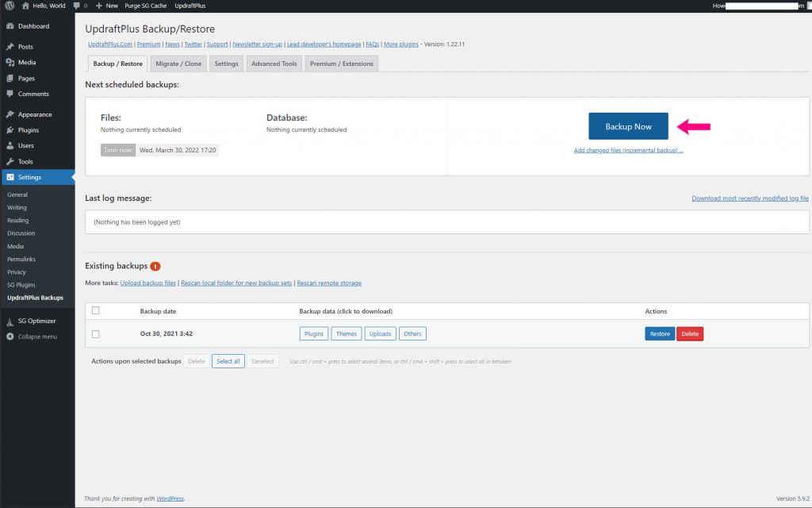Click the Dashboard icon in sidebar
The image size is (812, 508).
coord(10,26)
